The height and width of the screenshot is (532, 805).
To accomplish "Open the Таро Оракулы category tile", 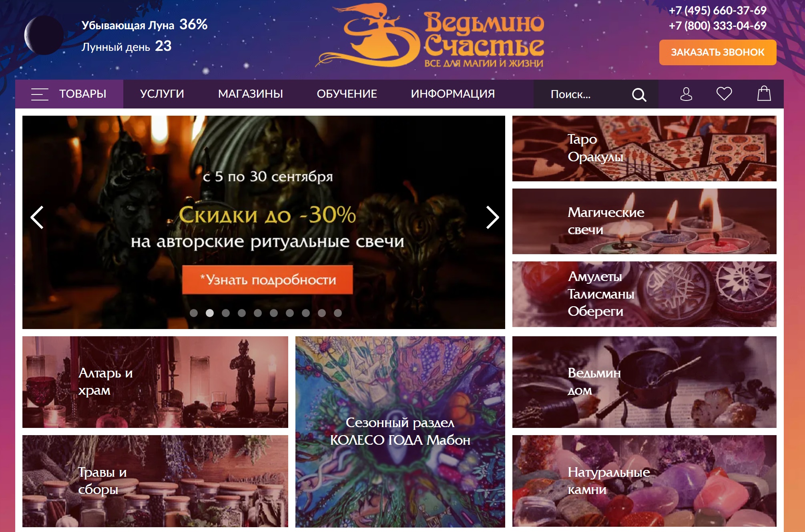I will pos(644,149).
